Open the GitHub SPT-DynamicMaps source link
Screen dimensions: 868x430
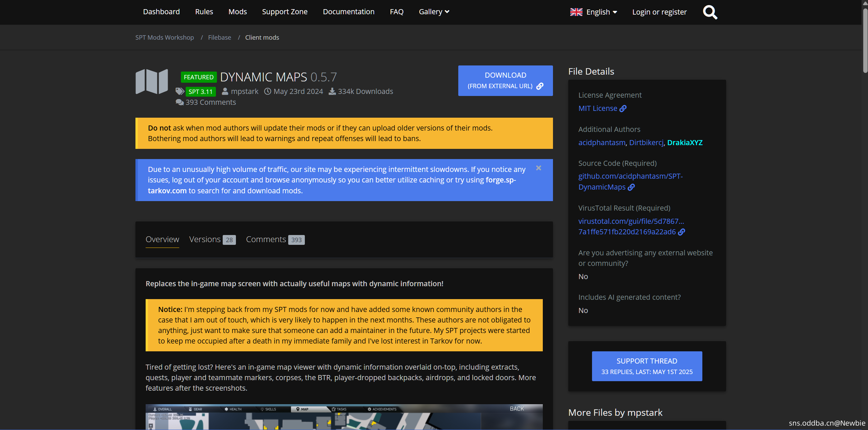[x=630, y=182]
